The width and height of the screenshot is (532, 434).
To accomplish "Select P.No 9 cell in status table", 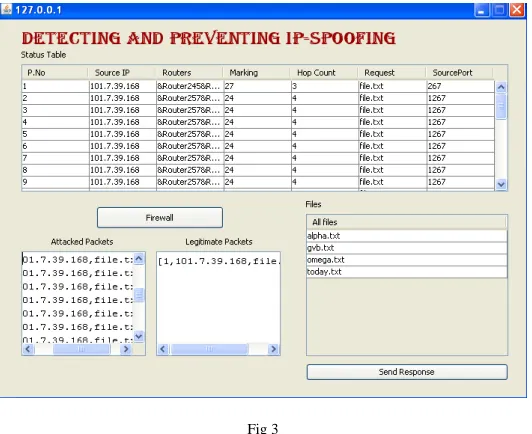I will pyautogui.click(x=55, y=182).
